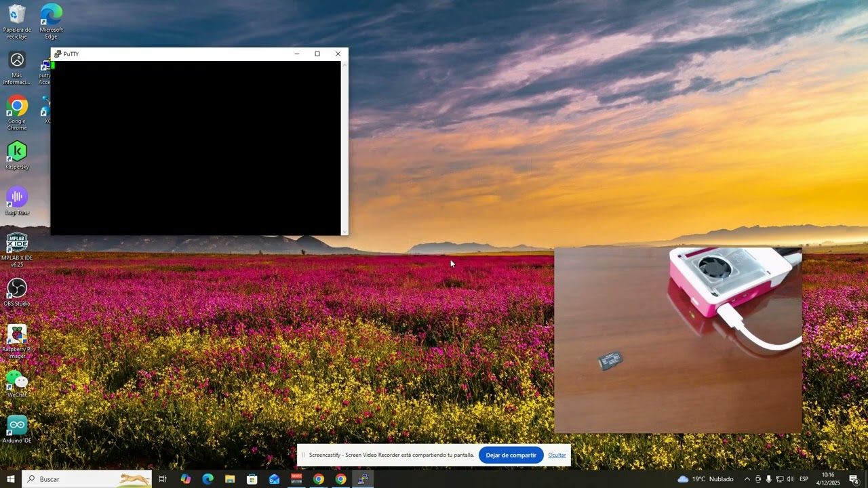This screenshot has width=868, height=488.
Task: Select the Raspberry Pi Imager desktop shortcut
Action: (17, 342)
